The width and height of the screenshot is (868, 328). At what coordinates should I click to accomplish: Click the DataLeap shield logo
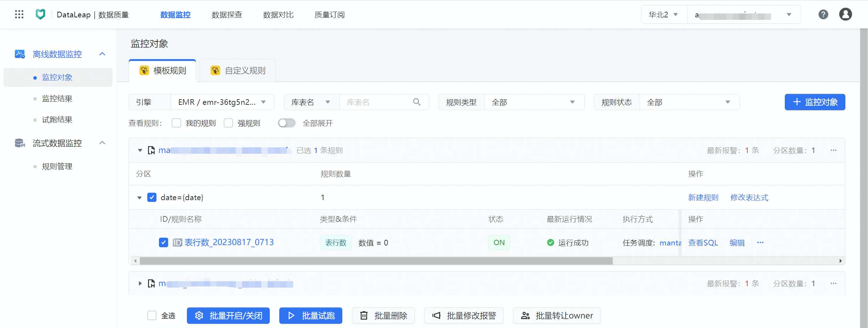point(41,15)
